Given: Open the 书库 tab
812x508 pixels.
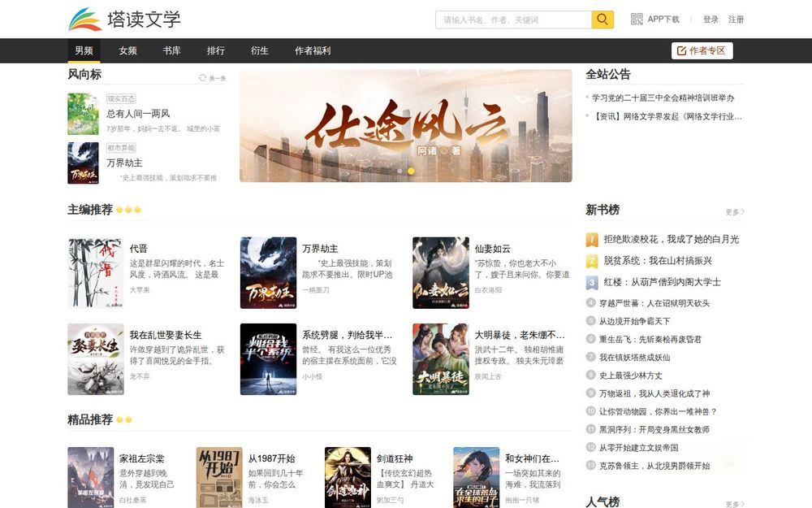Looking at the screenshot, I should pos(172,50).
